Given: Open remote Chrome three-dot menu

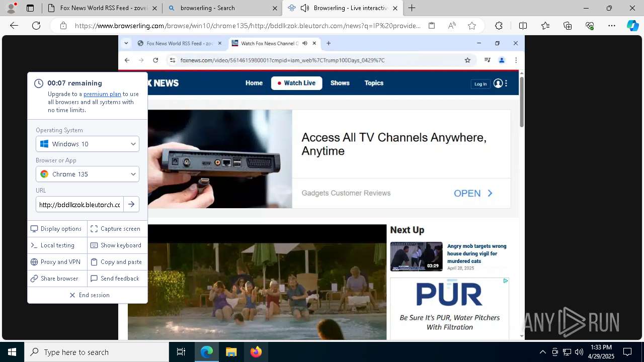Looking at the screenshot, I should (x=516, y=60).
